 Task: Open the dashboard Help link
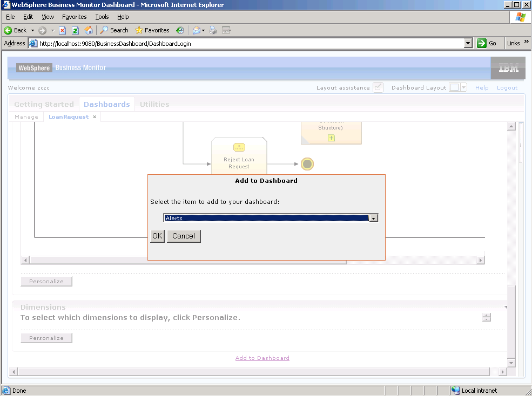(482, 88)
